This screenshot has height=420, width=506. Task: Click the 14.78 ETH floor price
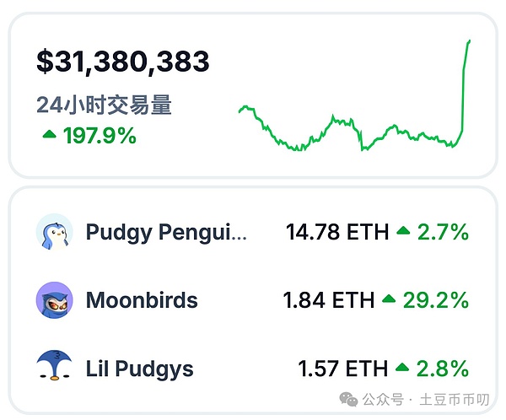(x=337, y=231)
